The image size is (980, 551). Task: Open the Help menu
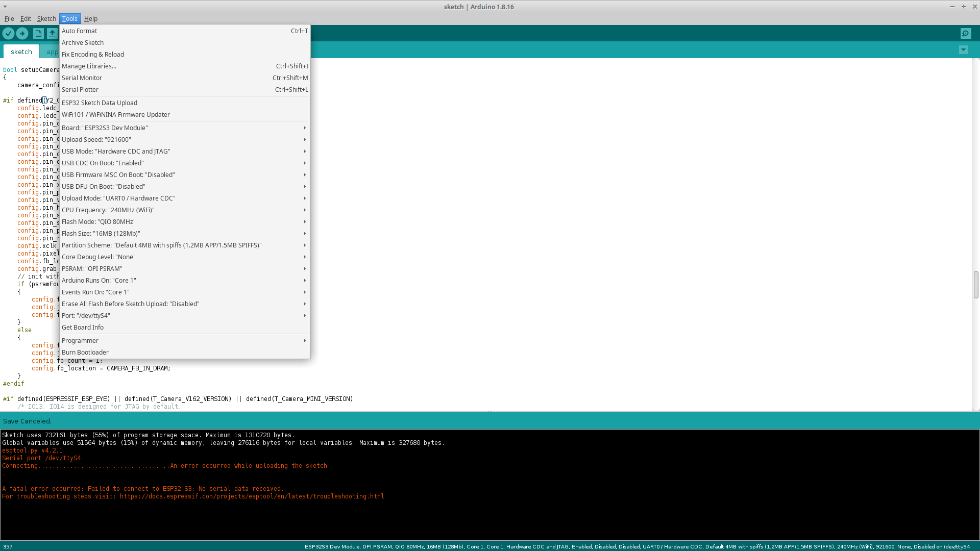click(91, 18)
